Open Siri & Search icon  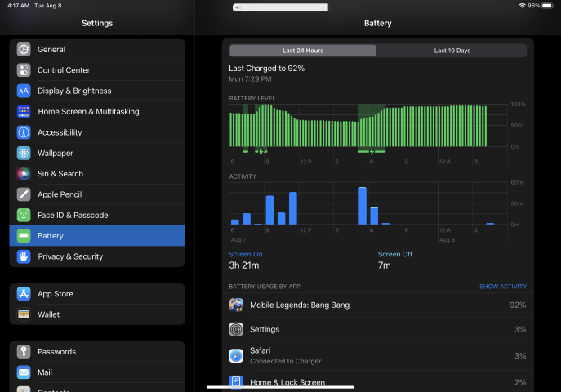click(x=24, y=174)
